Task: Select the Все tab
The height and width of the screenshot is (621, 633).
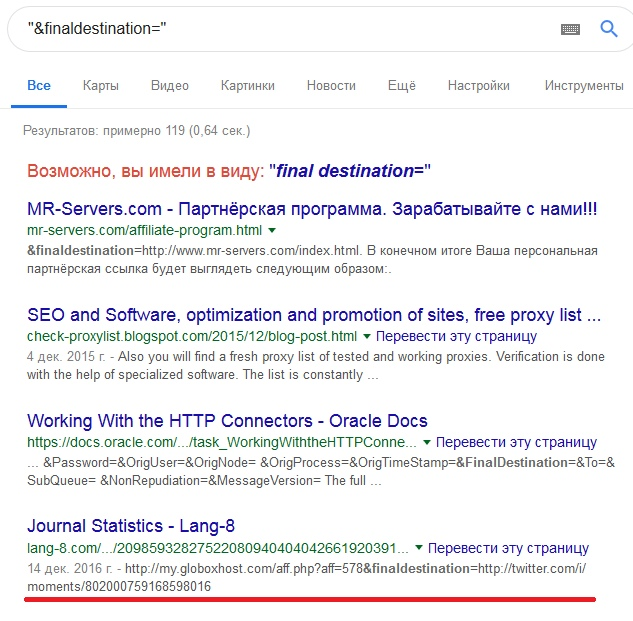Action: click(39, 86)
